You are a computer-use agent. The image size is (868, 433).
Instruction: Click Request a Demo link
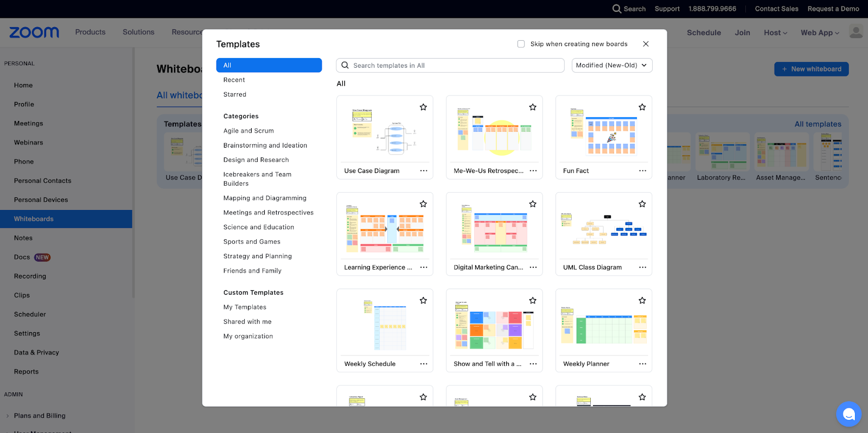[833, 9]
